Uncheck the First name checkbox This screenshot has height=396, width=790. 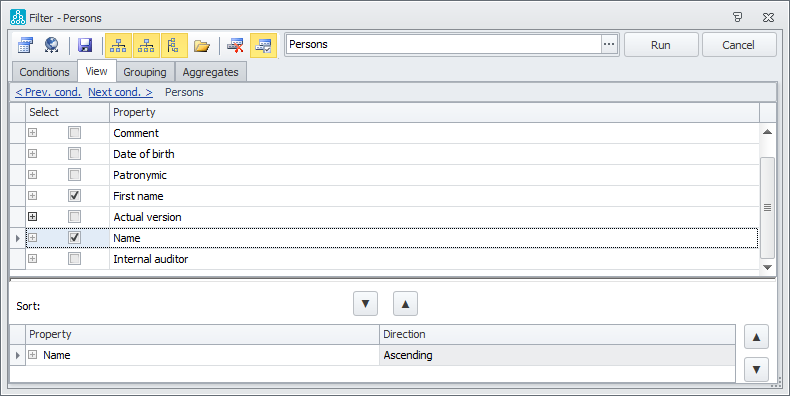[75, 195]
